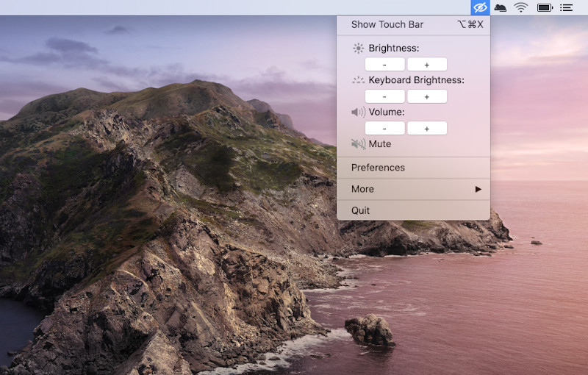Open the cloud icon in menu bar

coord(501,7)
